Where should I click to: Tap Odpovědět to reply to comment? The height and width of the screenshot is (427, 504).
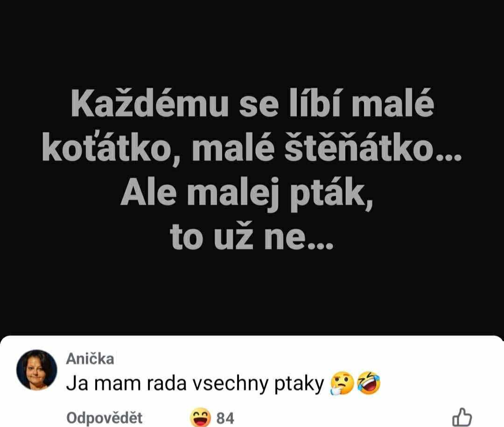(x=104, y=418)
